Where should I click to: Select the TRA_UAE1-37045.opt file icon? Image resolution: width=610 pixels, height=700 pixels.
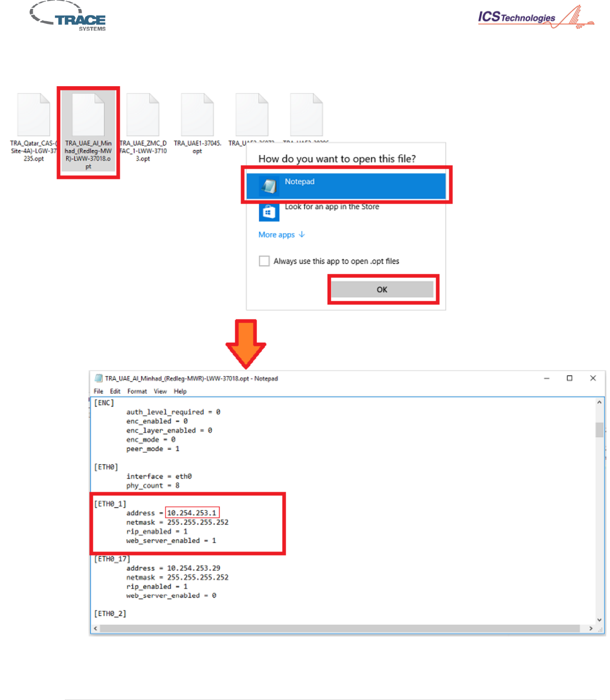[x=197, y=115]
